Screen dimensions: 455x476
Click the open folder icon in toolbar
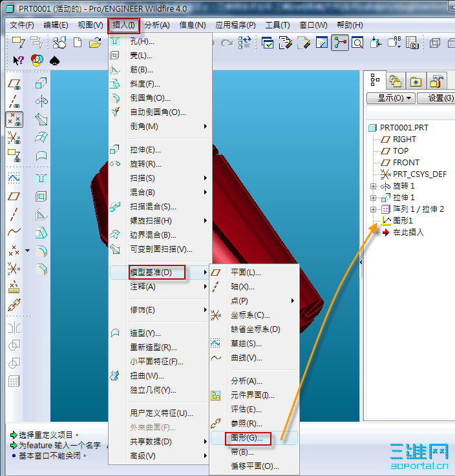click(x=95, y=43)
